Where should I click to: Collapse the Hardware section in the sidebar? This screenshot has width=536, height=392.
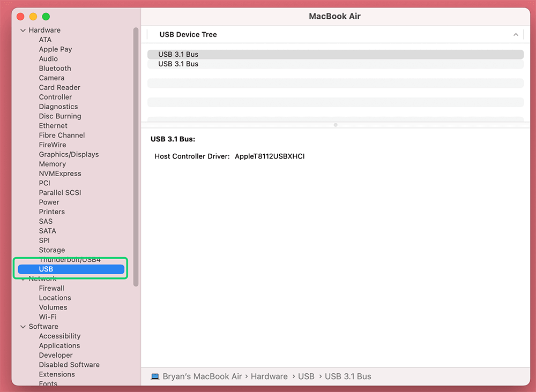pos(23,31)
